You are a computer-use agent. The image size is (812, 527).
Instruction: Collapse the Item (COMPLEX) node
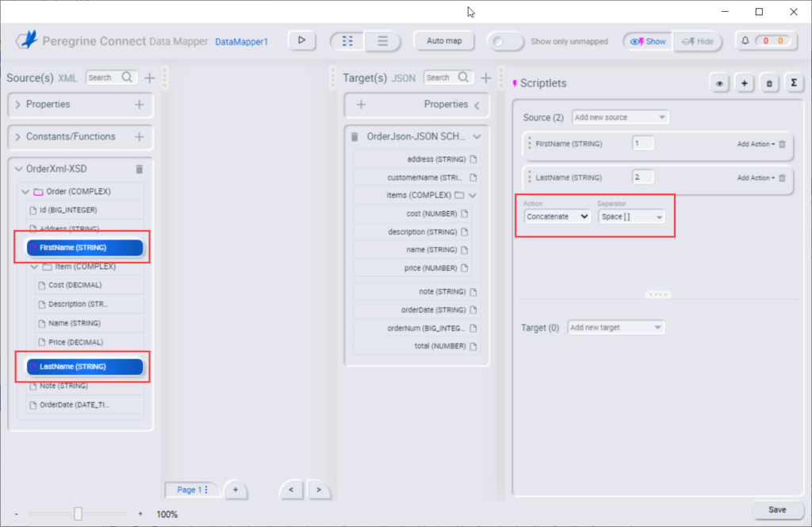click(x=34, y=267)
